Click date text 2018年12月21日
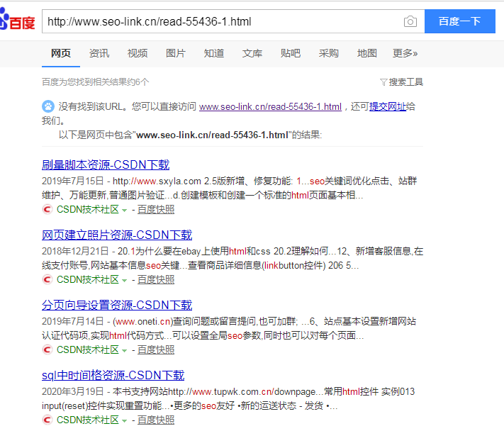The width and height of the screenshot is (504, 431). (x=75, y=251)
